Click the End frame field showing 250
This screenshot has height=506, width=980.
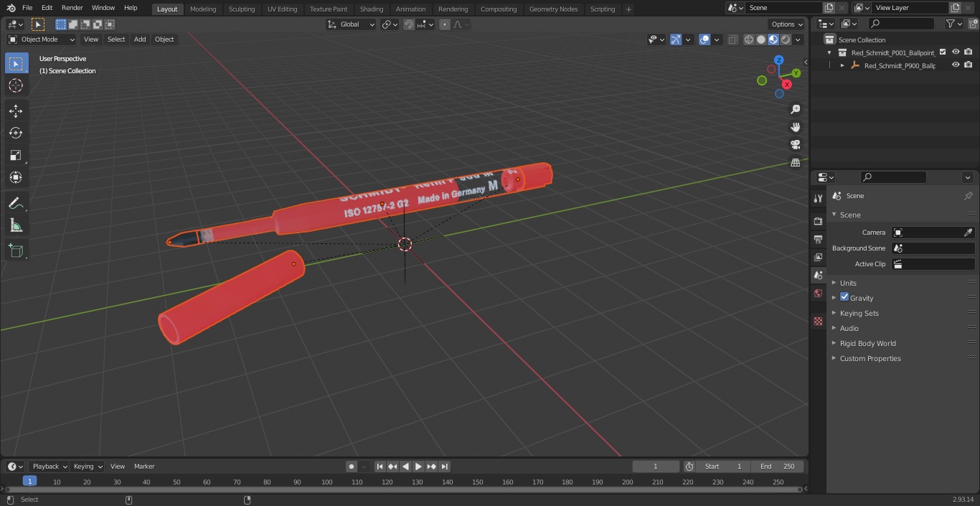point(778,467)
